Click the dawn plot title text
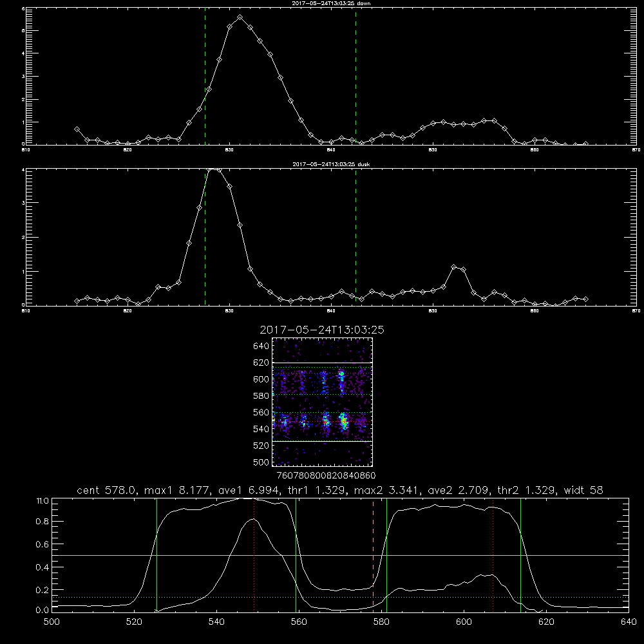 tap(331, 3)
